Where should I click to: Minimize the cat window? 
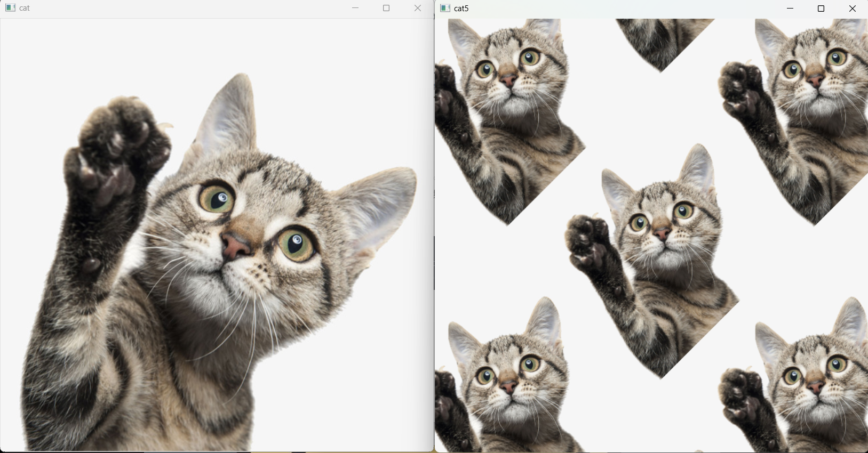[356, 8]
